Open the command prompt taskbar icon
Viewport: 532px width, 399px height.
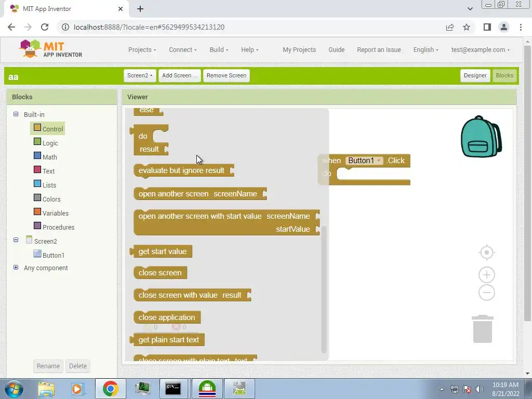click(173, 389)
